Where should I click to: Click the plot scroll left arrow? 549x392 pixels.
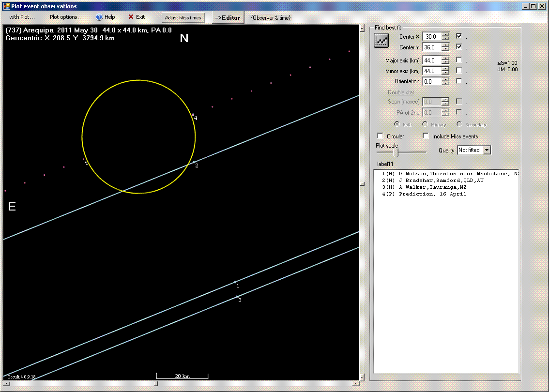coord(6,384)
